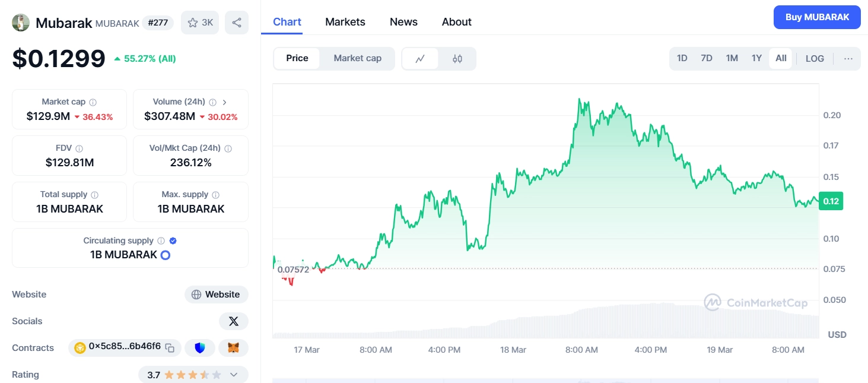
Task: Enable LOG scale on chart
Action: pyautogui.click(x=815, y=58)
